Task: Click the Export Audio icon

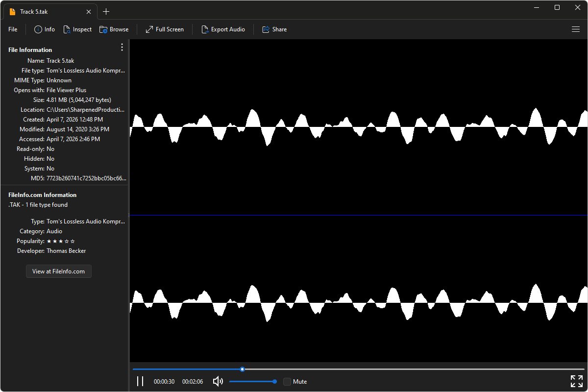Action: (x=205, y=29)
